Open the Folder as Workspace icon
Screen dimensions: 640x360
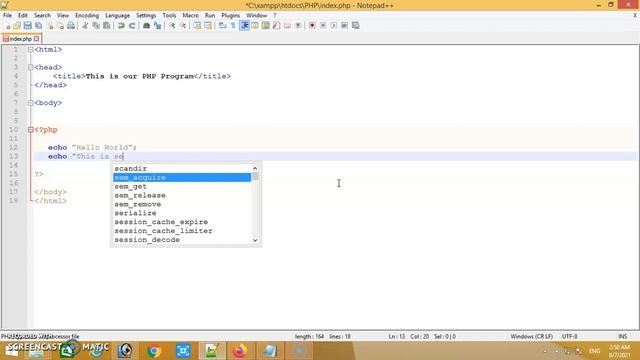pos(287,25)
